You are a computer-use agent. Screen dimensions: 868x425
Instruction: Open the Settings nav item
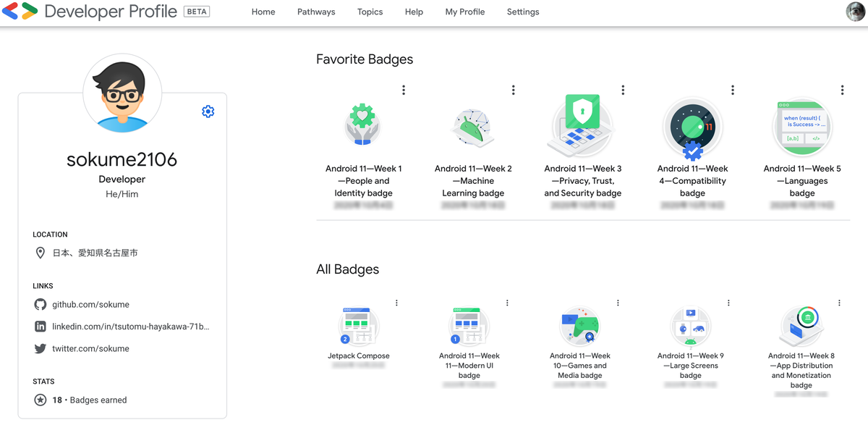click(523, 12)
